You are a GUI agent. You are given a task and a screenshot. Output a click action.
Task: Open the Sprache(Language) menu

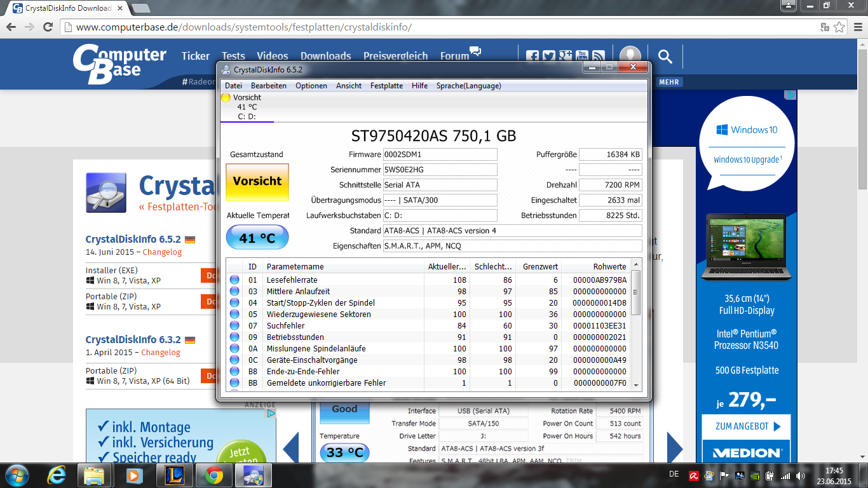pos(468,86)
